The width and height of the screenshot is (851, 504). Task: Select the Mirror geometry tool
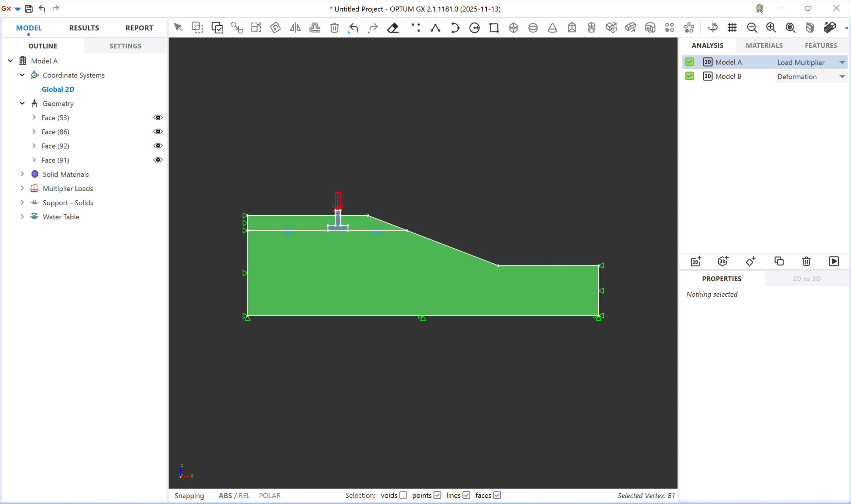[x=295, y=28]
